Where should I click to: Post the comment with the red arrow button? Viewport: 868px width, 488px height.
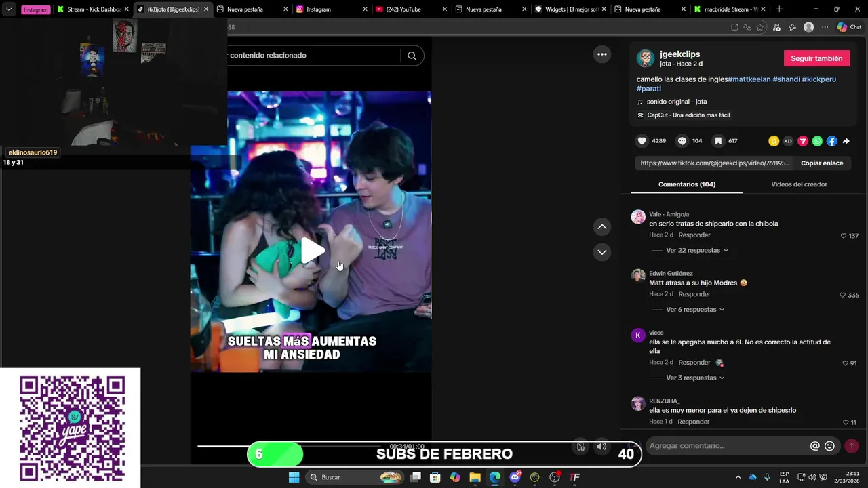(852, 446)
